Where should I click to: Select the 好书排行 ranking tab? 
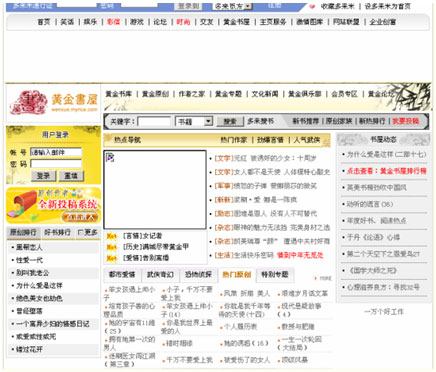(57, 232)
